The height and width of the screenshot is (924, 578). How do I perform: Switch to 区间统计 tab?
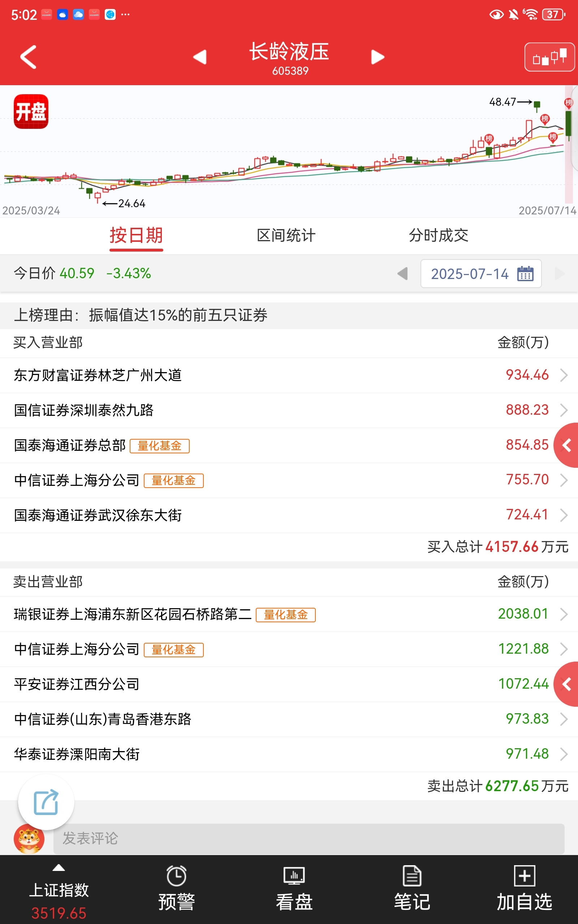pyautogui.click(x=286, y=235)
